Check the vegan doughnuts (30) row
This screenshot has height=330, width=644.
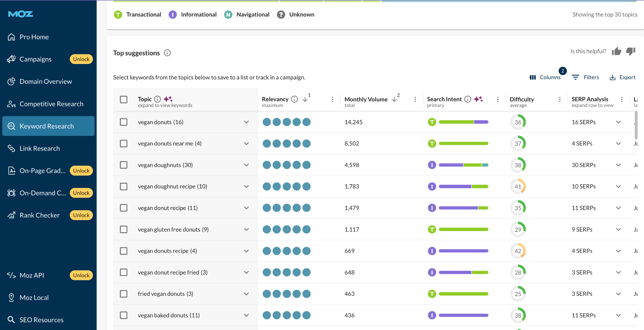tap(124, 165)
